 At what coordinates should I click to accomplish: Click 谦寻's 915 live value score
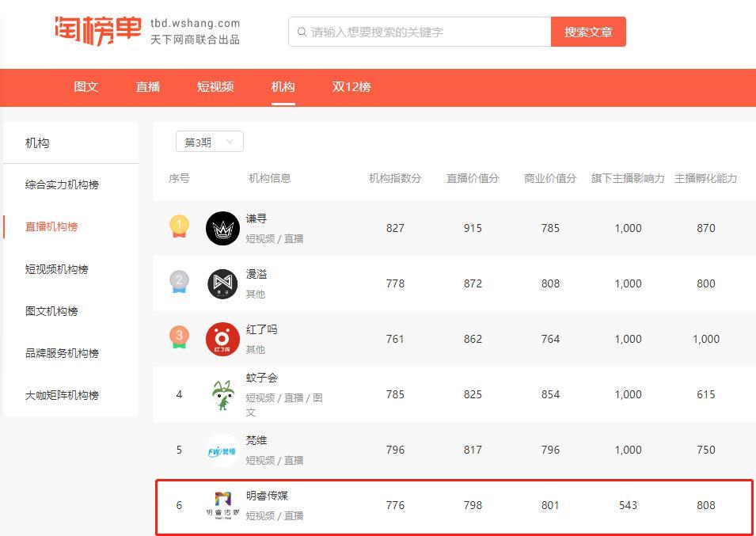tap(473, 229)
